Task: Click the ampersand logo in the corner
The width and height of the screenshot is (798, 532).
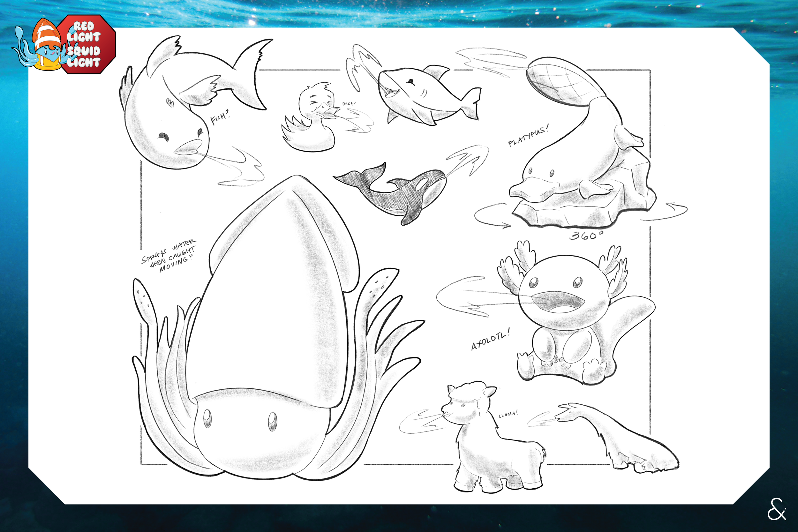Action: 776,509
